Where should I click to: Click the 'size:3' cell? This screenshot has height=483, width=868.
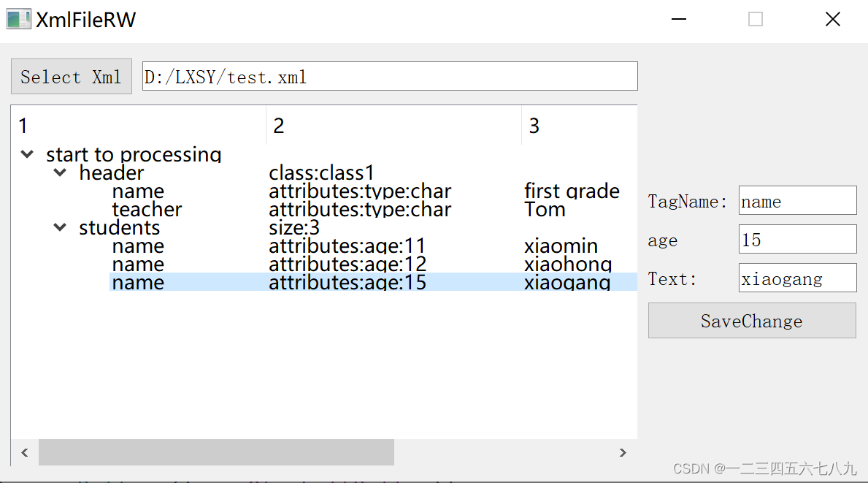[294, 227]
